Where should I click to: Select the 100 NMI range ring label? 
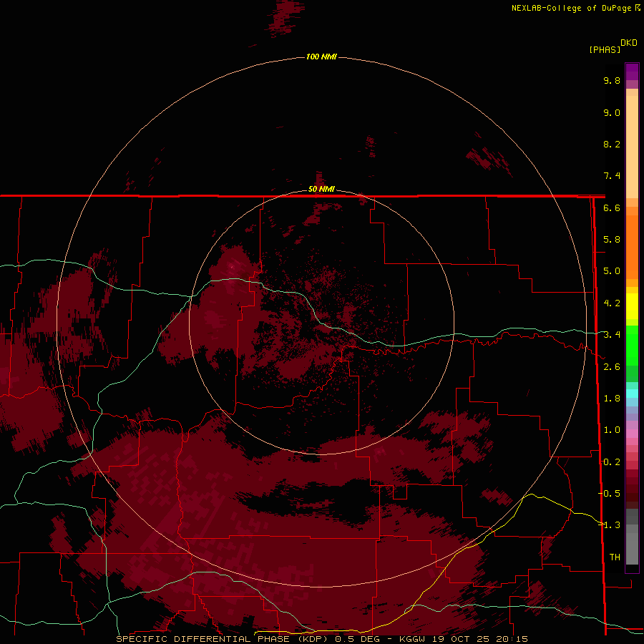point(321,57)
